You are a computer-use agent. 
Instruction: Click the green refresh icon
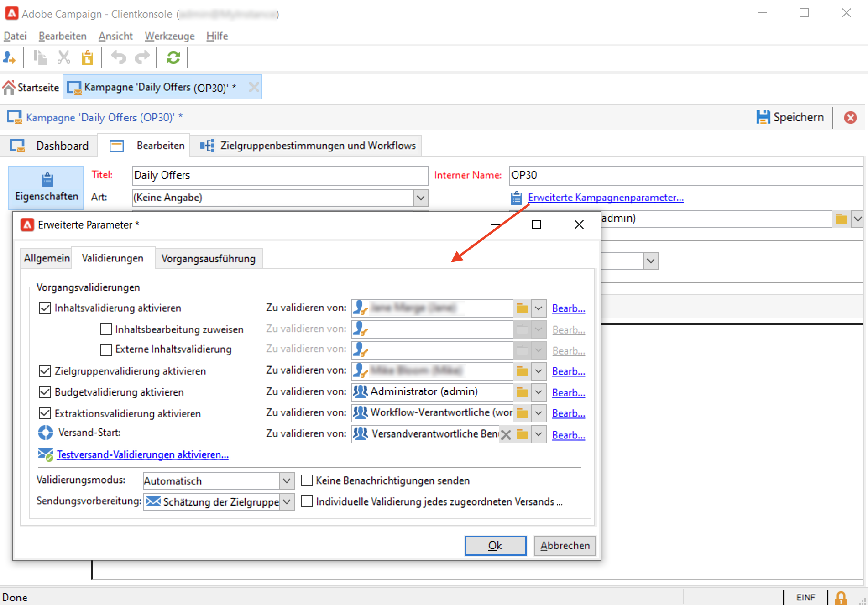(x=173, y=57)
